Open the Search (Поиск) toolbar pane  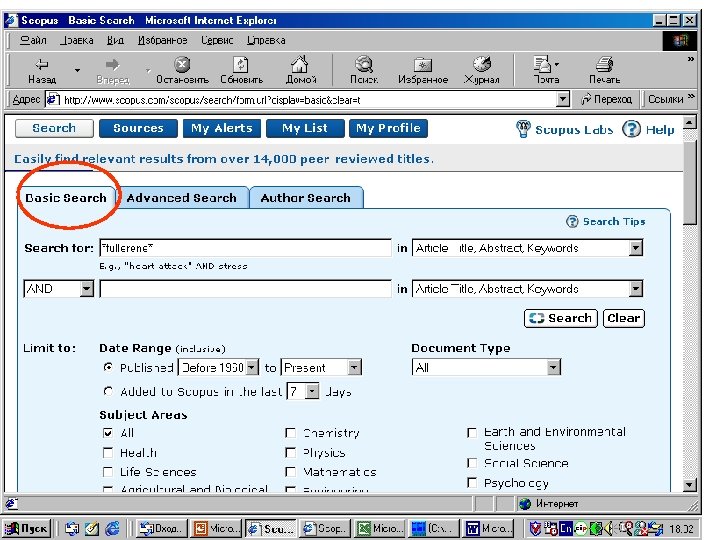click(364, 70)
